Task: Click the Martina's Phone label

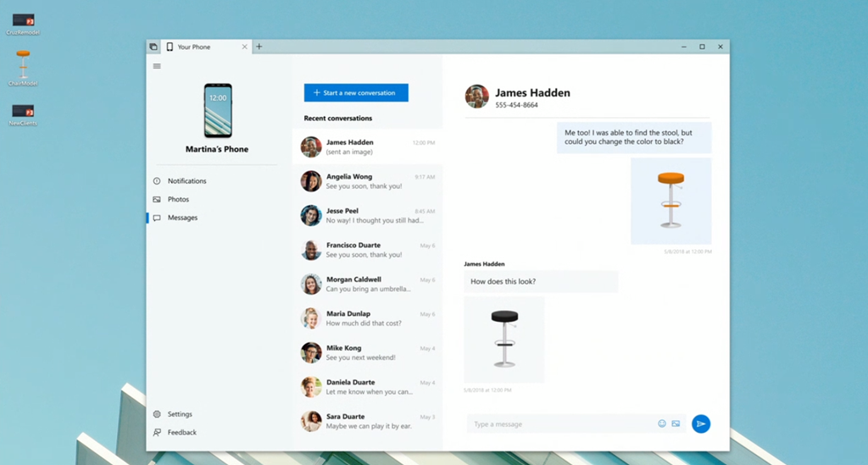Action: coord(217,149)
